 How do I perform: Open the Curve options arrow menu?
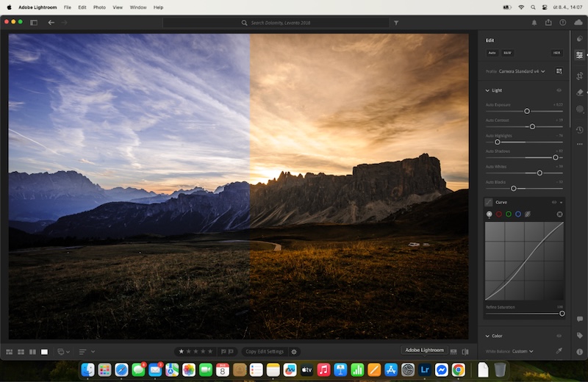(x=561, y=203)
